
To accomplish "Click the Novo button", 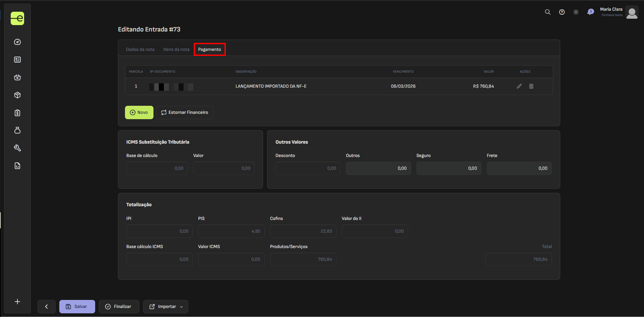I will point(139,112).
